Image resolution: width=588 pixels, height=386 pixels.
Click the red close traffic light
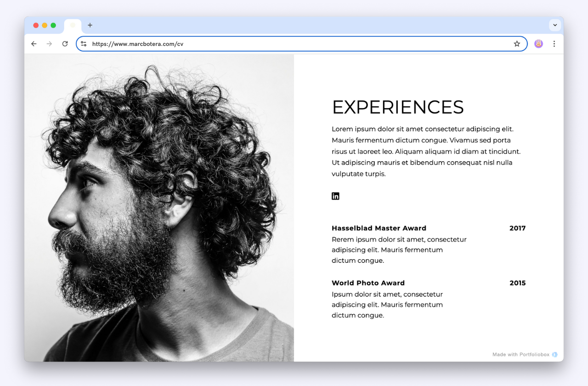(x=35, y=25)
